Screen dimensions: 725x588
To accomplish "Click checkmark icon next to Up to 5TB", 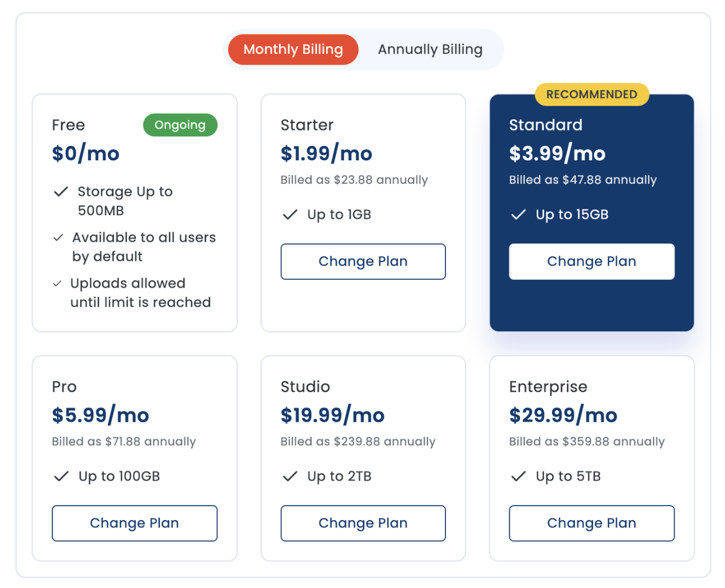I will (518, 476).
